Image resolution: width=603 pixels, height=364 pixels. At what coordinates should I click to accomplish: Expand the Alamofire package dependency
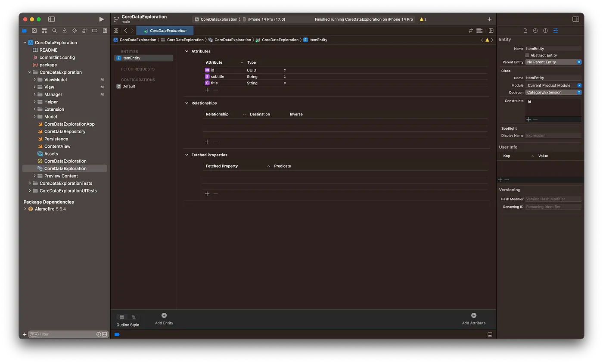25,209
